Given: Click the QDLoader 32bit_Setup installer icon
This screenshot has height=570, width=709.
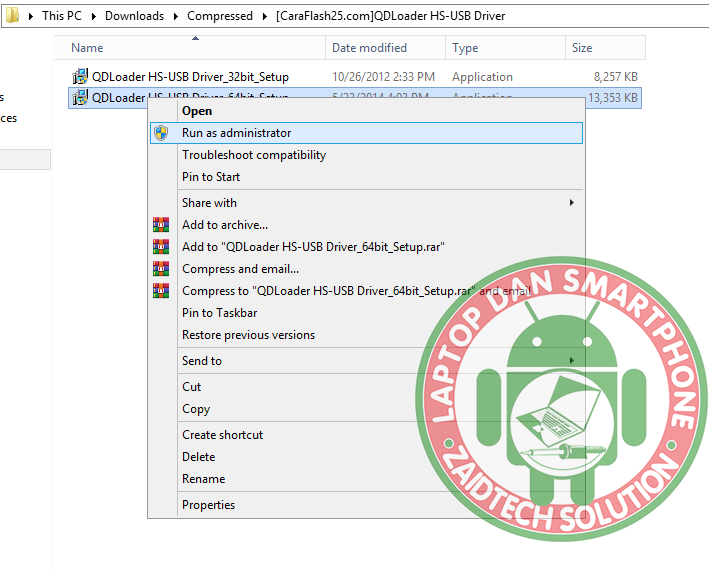Looking at the screenshot, I should (80, 76).
